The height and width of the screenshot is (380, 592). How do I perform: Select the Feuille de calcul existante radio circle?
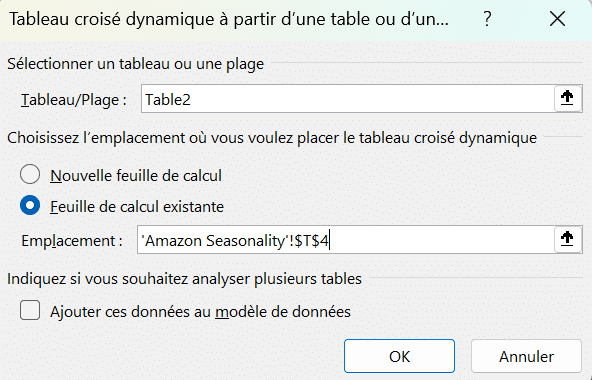tap(30, 205)
